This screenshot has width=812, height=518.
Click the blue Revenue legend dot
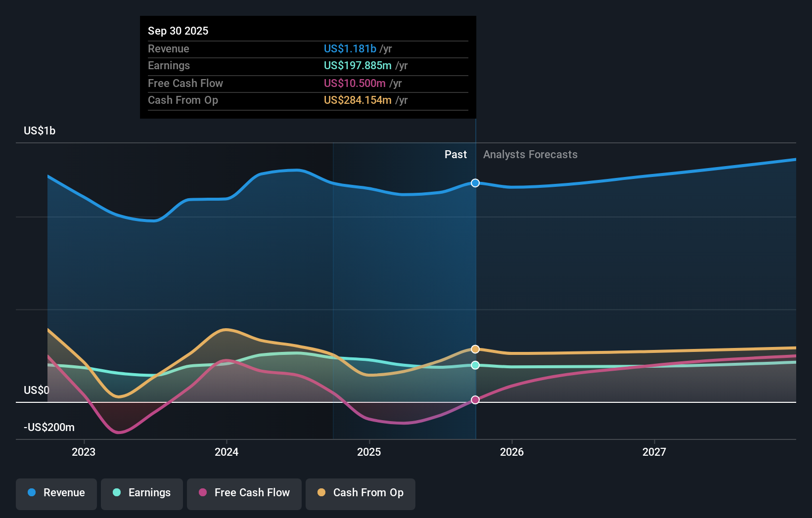[x=32, y=492]
